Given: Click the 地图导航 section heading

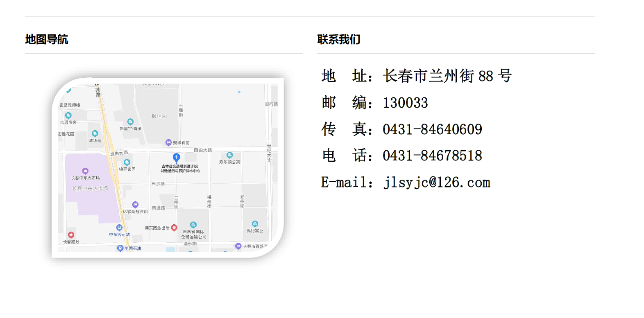Looking at the screenshot, I should click(47, 40).
